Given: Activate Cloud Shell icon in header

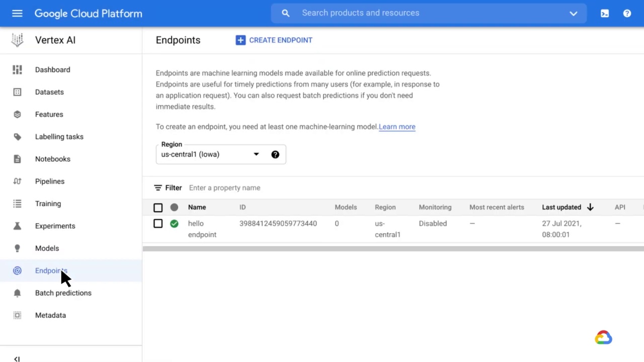Looking at the screenshot, I should (605, 14).
